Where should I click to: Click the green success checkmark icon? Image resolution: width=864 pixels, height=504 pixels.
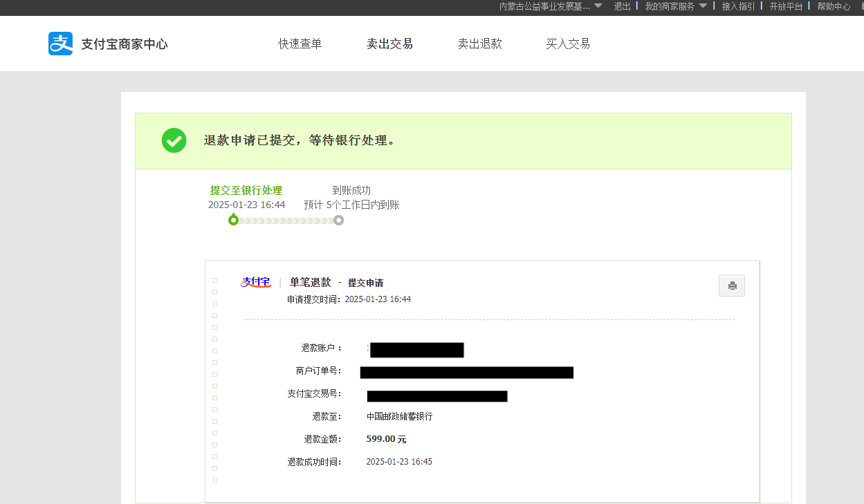[x=174, y=140]
